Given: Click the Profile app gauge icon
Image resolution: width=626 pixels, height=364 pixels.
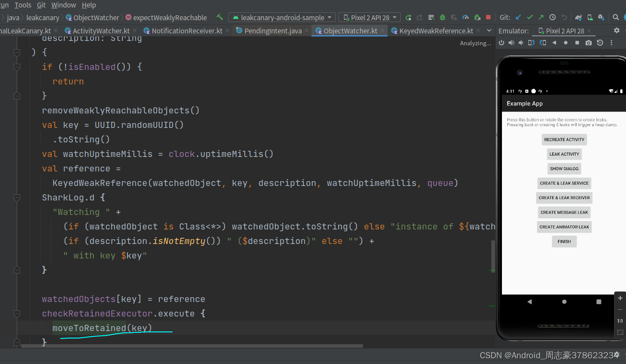Looking at the screenshot, I should 465,18.
